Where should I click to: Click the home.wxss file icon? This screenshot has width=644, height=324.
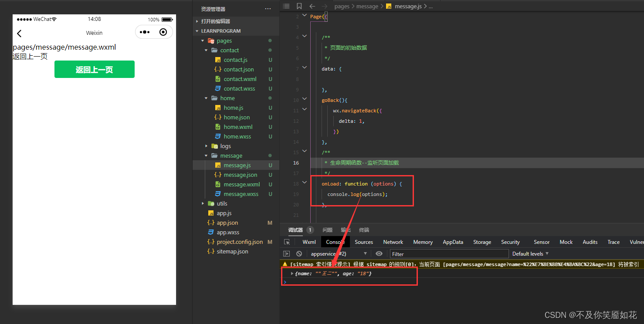(218, 137)
